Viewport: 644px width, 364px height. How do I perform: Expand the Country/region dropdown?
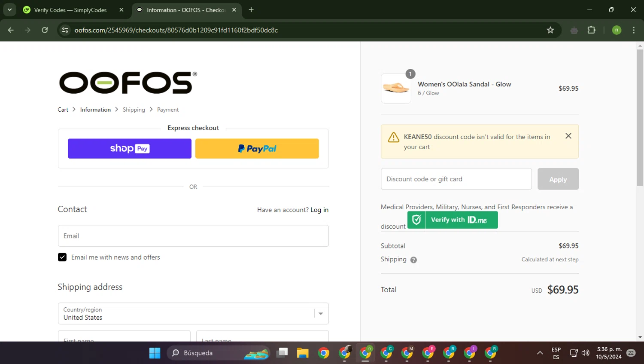[193, 314]
